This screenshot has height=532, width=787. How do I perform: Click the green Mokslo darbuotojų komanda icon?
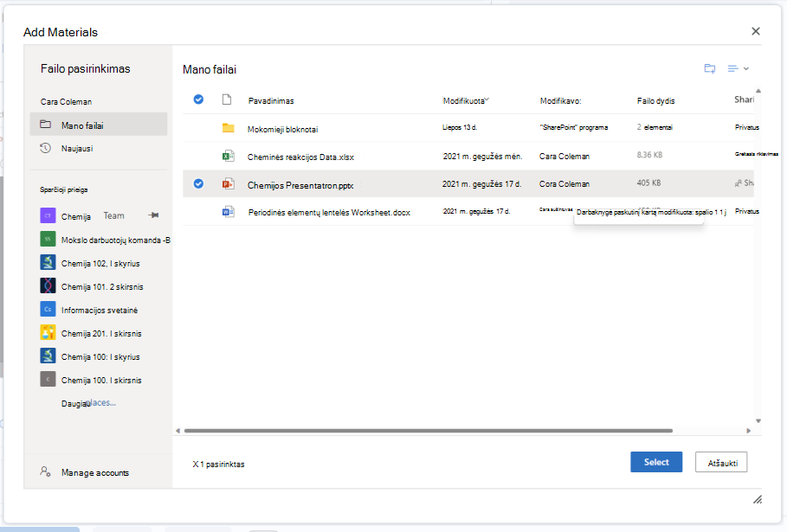tap(48, 239)
